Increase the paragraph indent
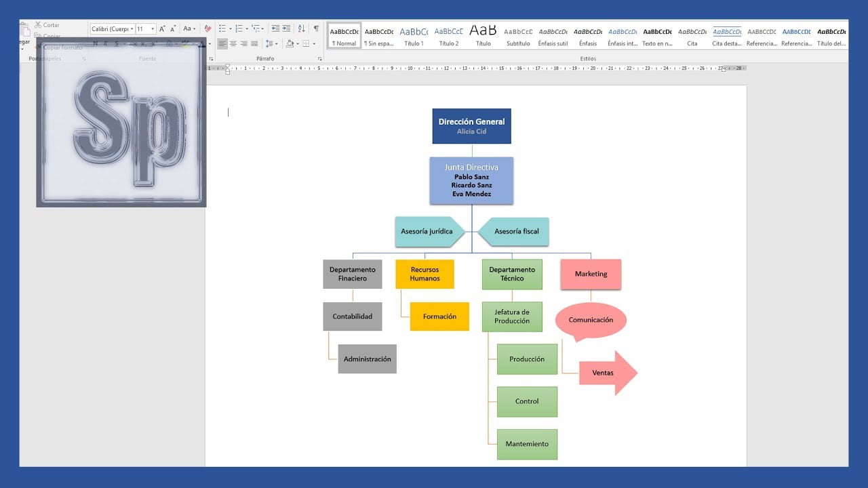Image resolution: width=868 pixels, height=488 pixels. [287, 28]
